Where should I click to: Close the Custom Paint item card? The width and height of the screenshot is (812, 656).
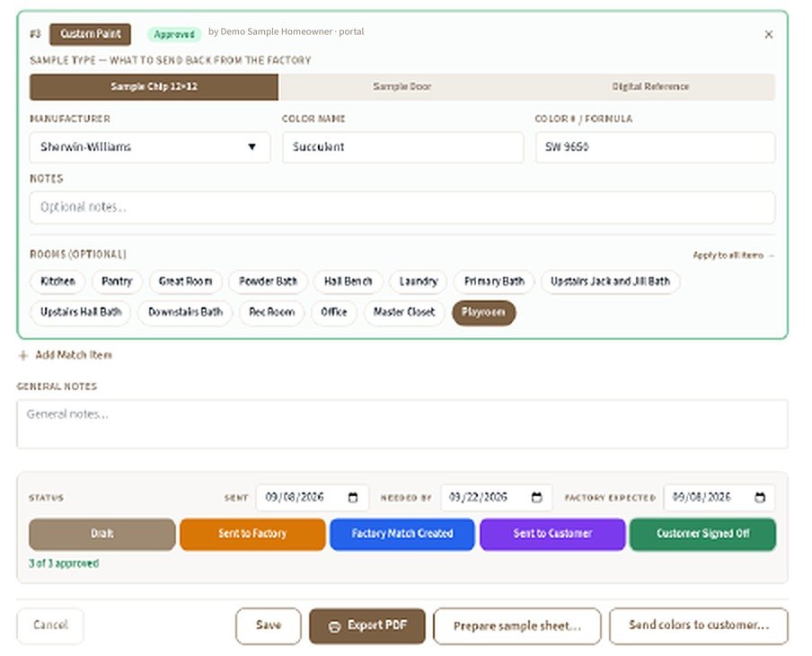(769, 34)
